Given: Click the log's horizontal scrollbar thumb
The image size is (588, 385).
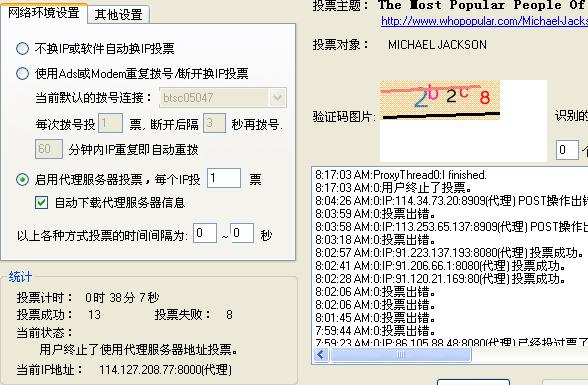Looking at the screenshot, I should [400, 355].
